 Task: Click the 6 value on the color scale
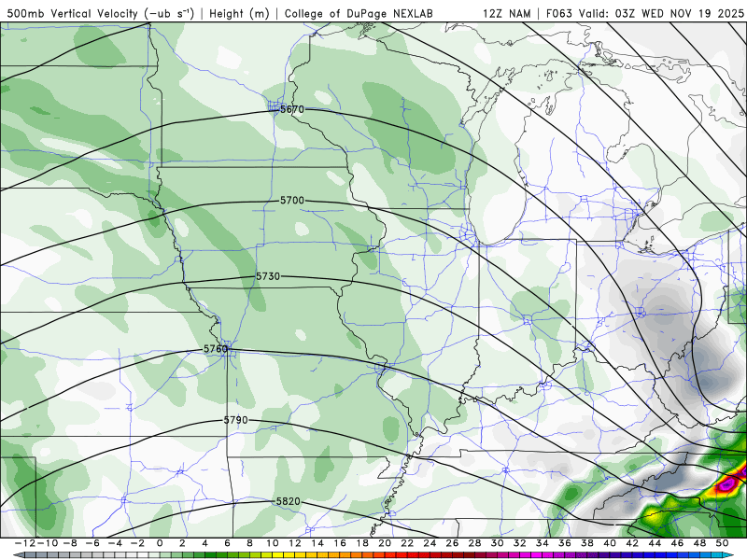[227, 543]
